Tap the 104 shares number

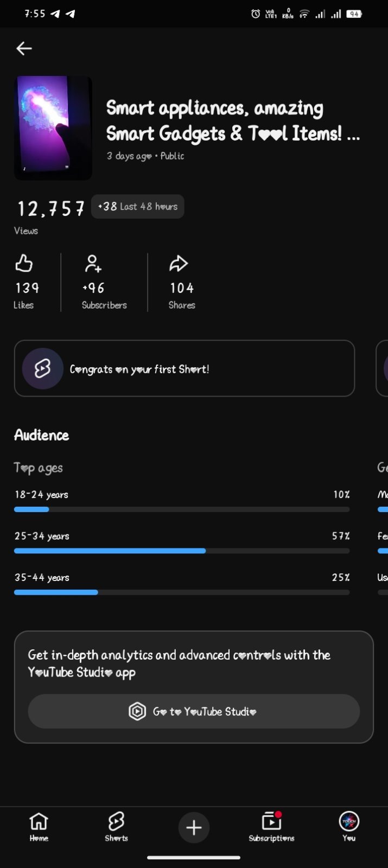[182, 288]
